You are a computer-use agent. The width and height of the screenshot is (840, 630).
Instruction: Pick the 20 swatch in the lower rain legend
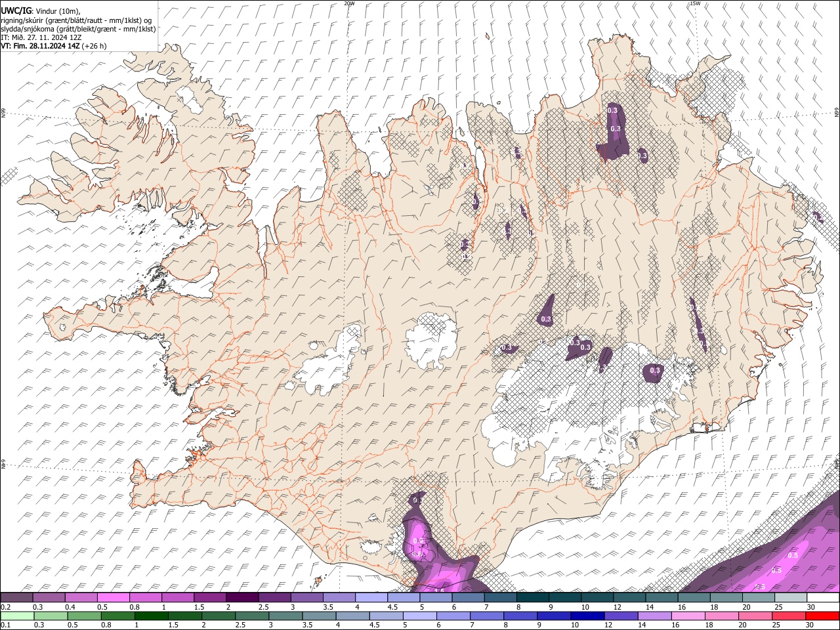click(x=755, y=616)
